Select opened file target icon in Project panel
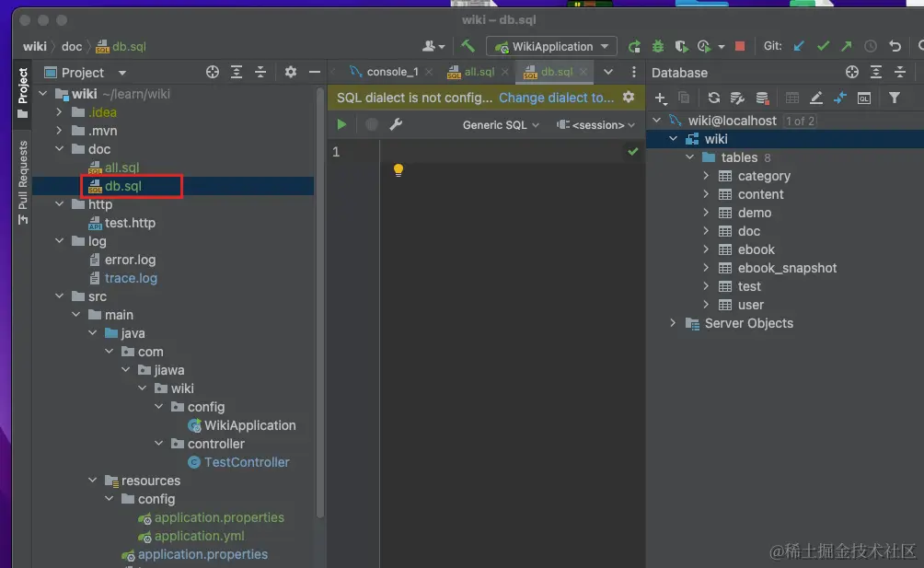This screenshot has height=568, width=924. coord(213,72)
